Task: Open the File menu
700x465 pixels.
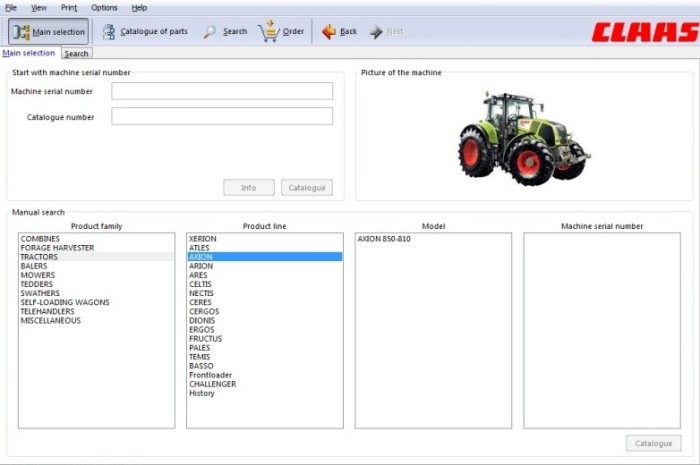Action: 11,8
